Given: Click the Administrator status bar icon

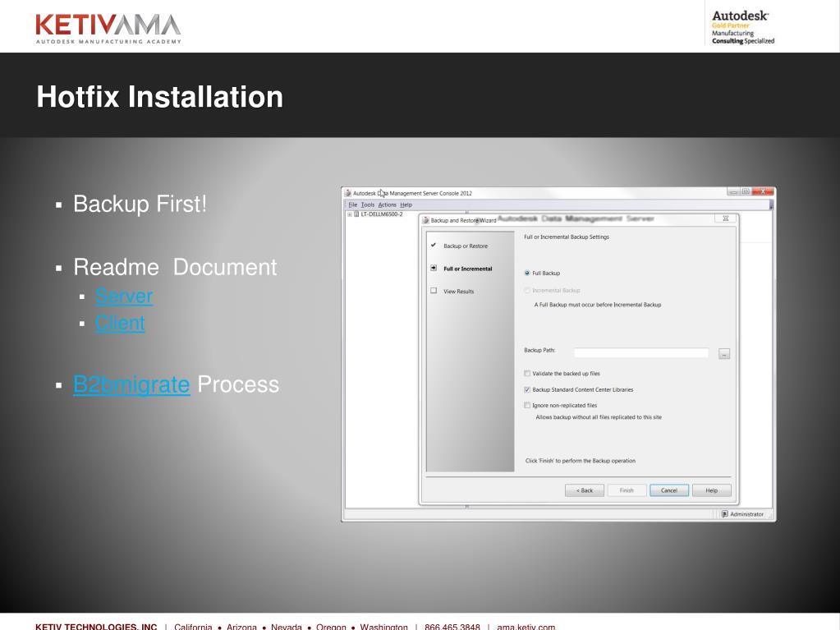Looking at the screenshot, I should (725, 514).
